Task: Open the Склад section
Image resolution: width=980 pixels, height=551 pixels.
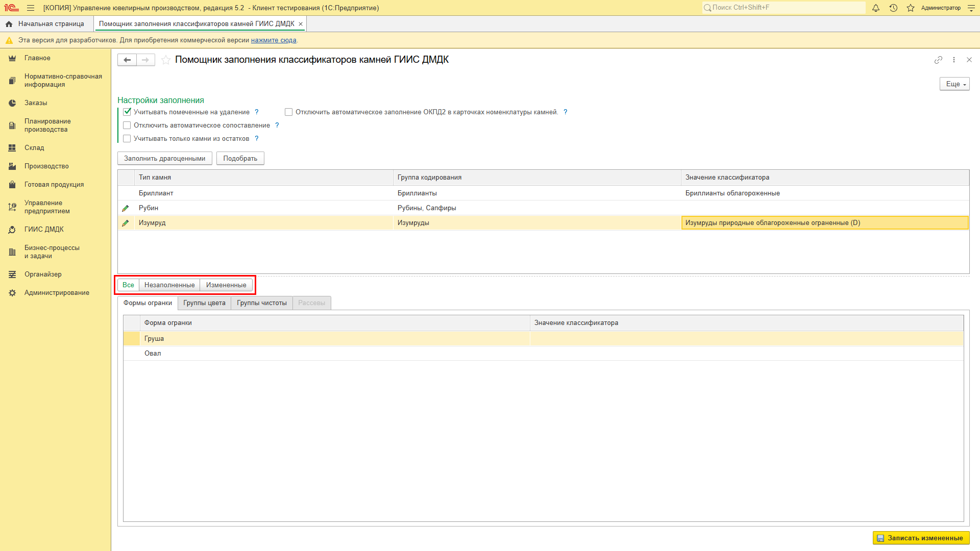Action: tap(34, 148)
